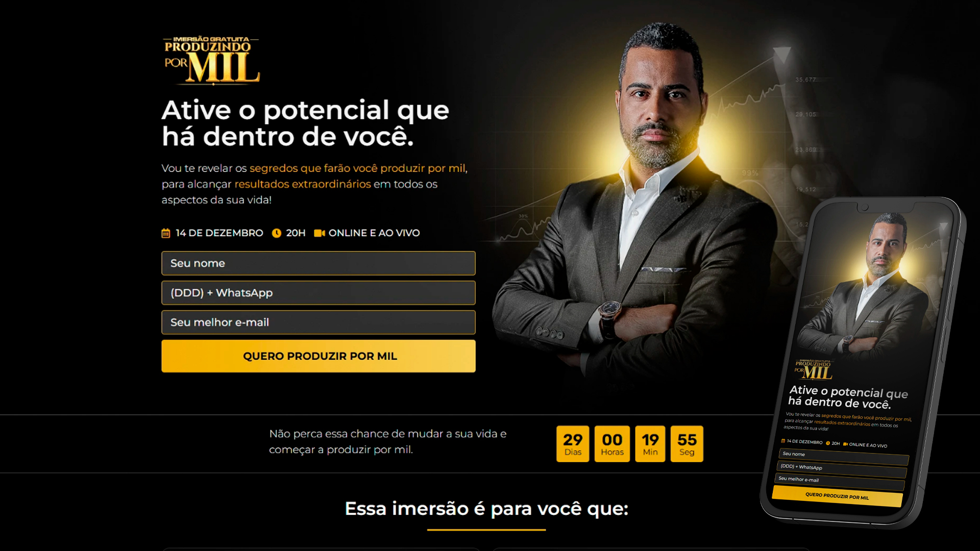Select the (DDD) + WhatsApp field
980x551 pixels.
318,293
